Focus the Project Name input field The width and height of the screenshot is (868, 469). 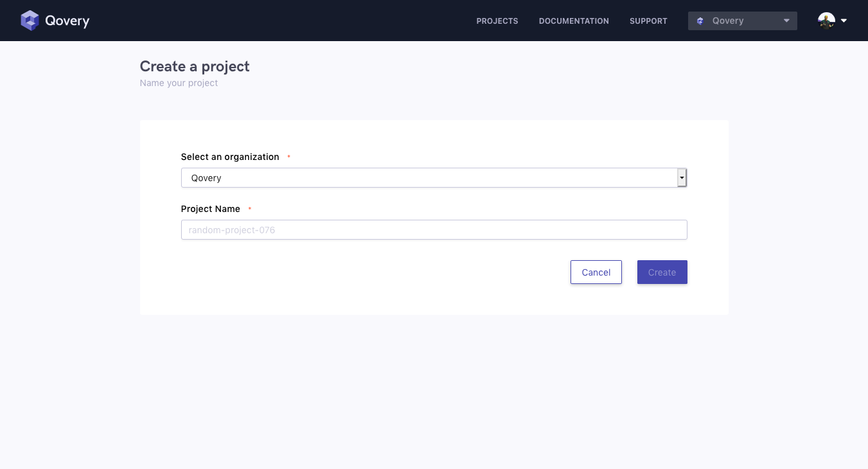[x=434, y=230]
